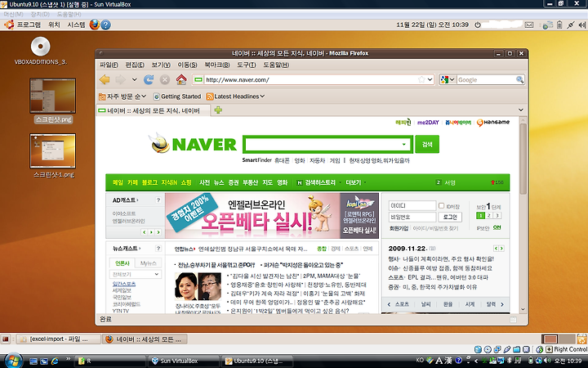The width and height of the screenshot is (588, 368).
Task: Click magnifier icon in Google search box
Action: pos(519,79)
